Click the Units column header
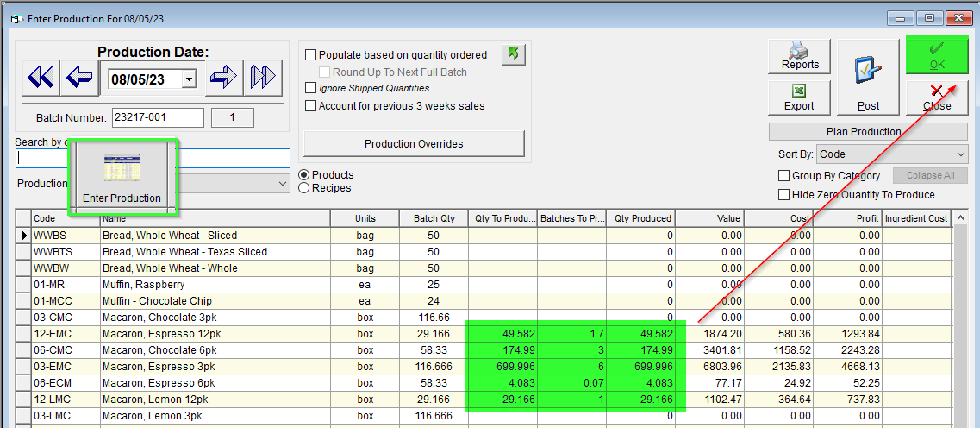This screenshot has width=980, height=428. pos(365,218)
